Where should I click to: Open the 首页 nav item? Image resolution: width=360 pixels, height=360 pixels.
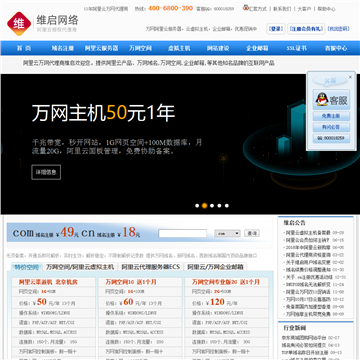tap(24, 48)
